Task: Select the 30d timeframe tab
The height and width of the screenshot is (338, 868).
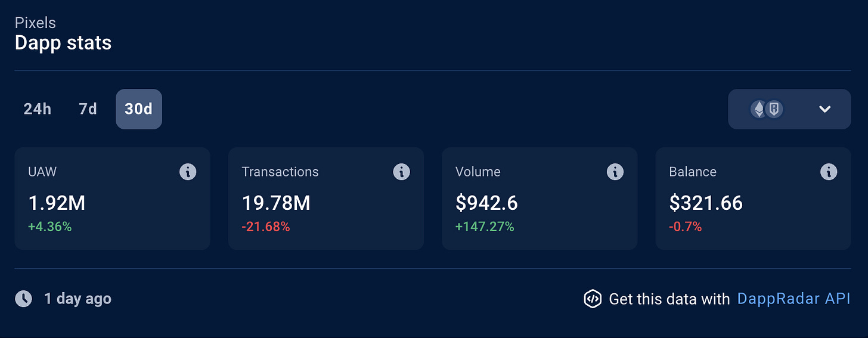Action: [x=139, y=109]
